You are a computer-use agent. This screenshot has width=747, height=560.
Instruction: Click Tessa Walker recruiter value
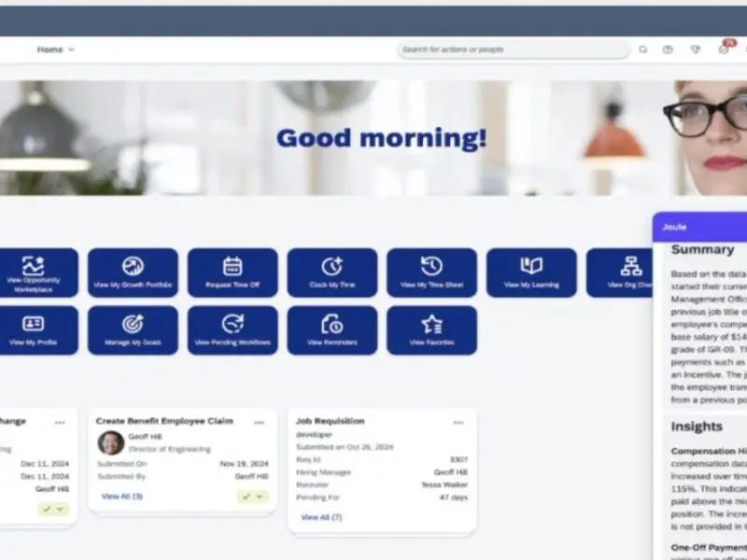pos(444,484)
